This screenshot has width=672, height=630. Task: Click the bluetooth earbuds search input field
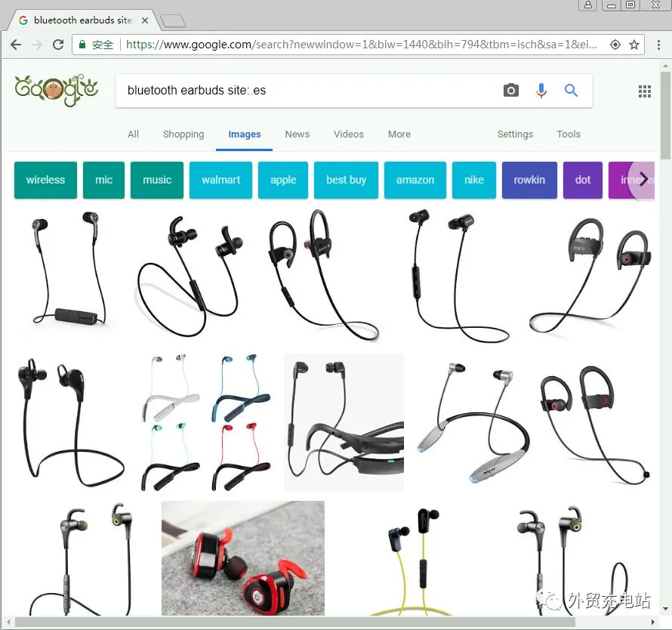point(309,91)
